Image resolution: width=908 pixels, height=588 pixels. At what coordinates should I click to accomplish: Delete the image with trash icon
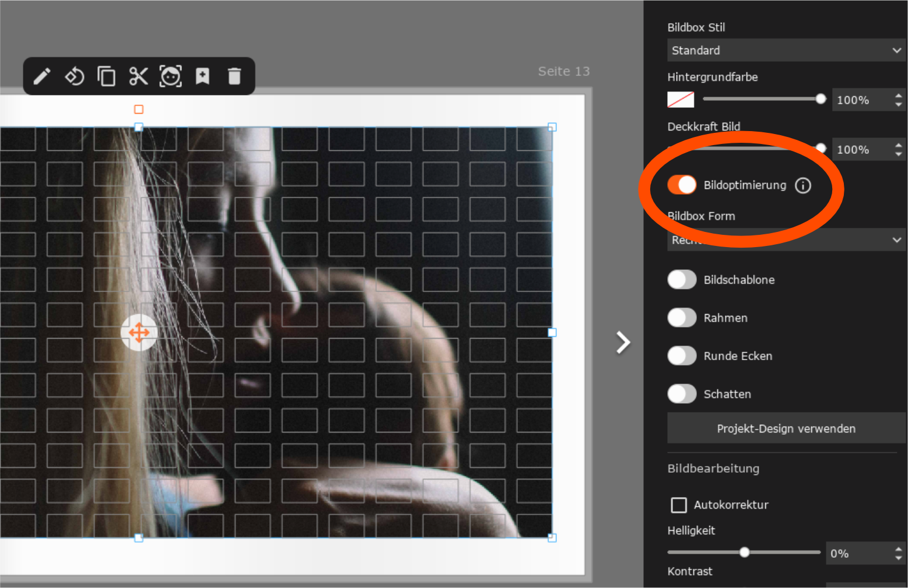234,76
